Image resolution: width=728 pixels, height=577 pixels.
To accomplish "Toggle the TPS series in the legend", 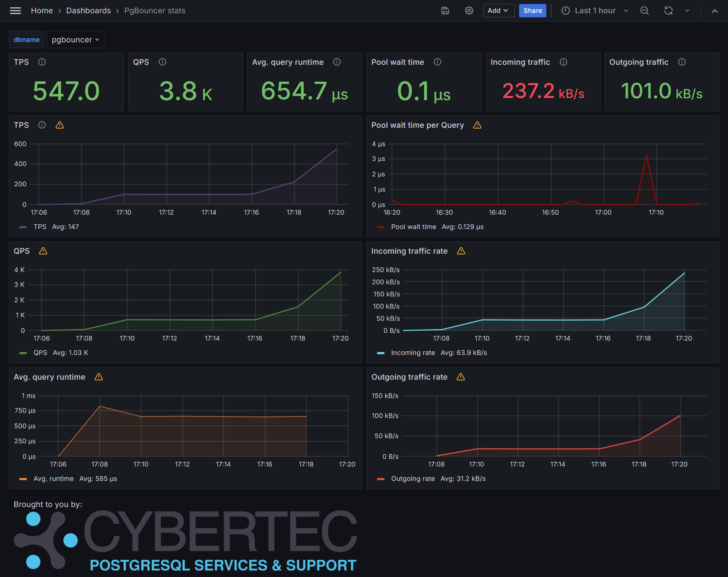I will pyautogui.click(x=40, y=227).
